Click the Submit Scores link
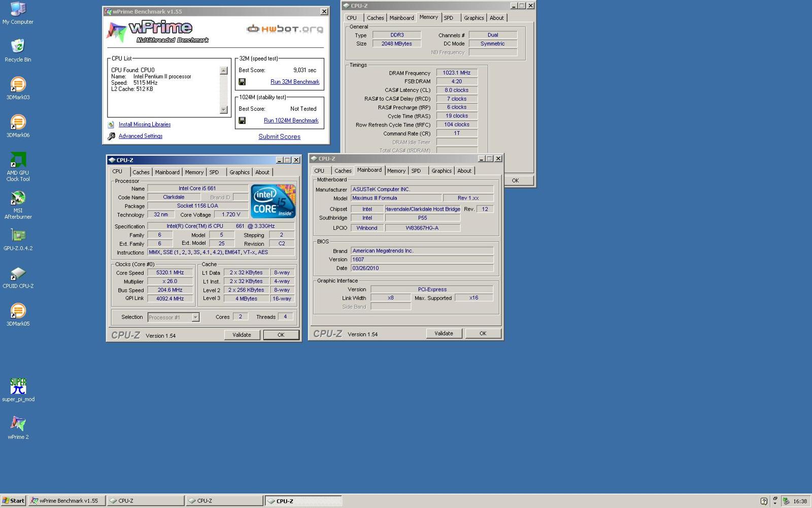This screenshot has width=812, height=508. coord(279,137)
